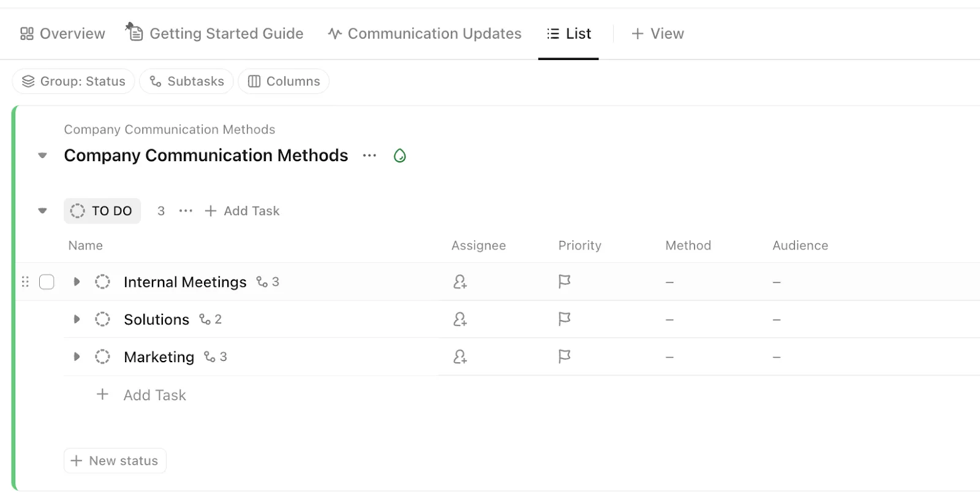This screenshot has height=502, width=980.
Task: Toggle Subtasks display option
Action: point(186,81)
